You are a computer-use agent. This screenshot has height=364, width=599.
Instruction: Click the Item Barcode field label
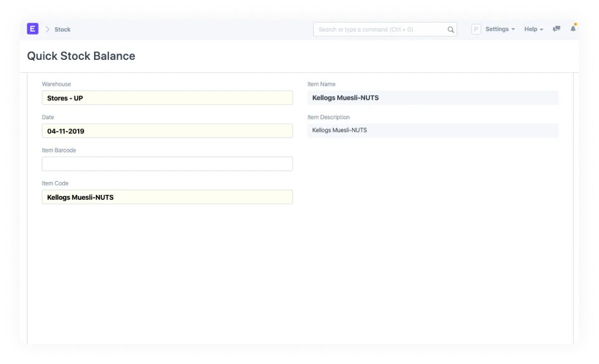point(59,150)
